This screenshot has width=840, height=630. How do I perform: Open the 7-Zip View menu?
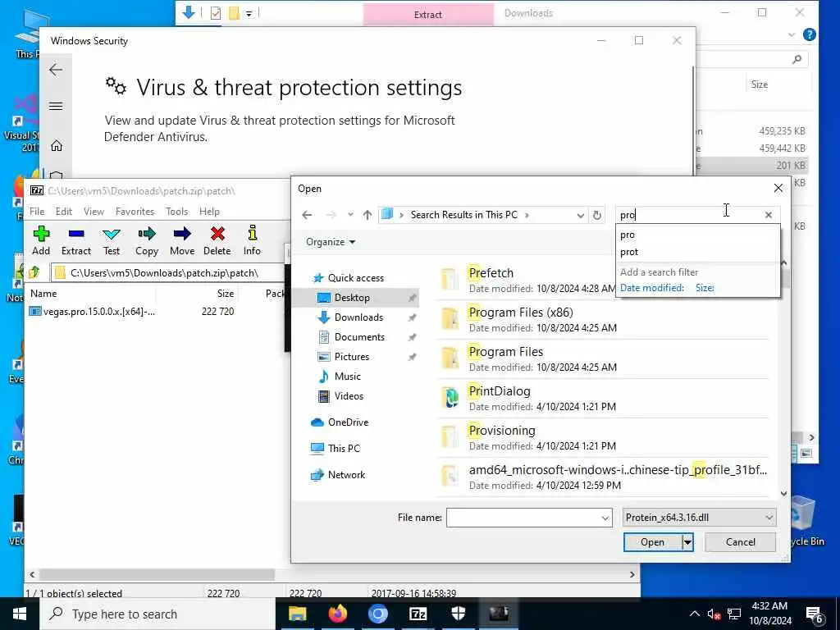pos(94,212)
